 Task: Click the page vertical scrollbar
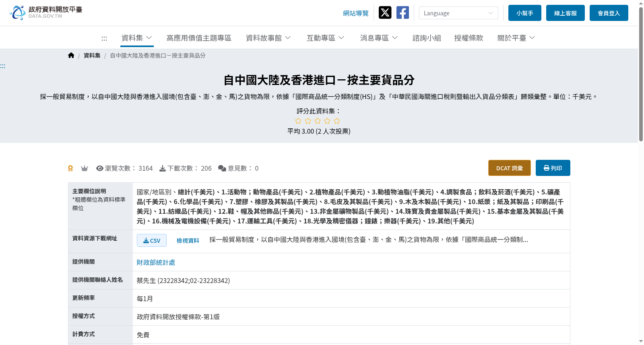pyautogui.click(x=641, y=74)
